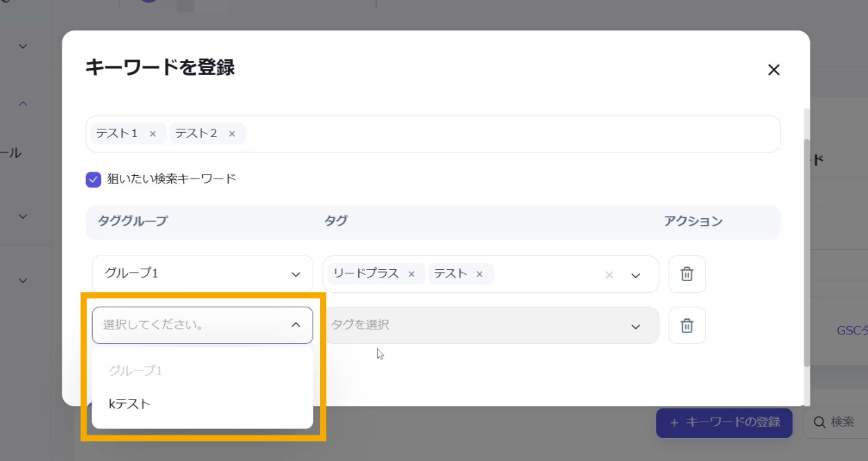Image resolution: width=868 pixels, height=461 pixels.
Task: Open the タグを選択 dropdown
Action: tap(490, 325)
